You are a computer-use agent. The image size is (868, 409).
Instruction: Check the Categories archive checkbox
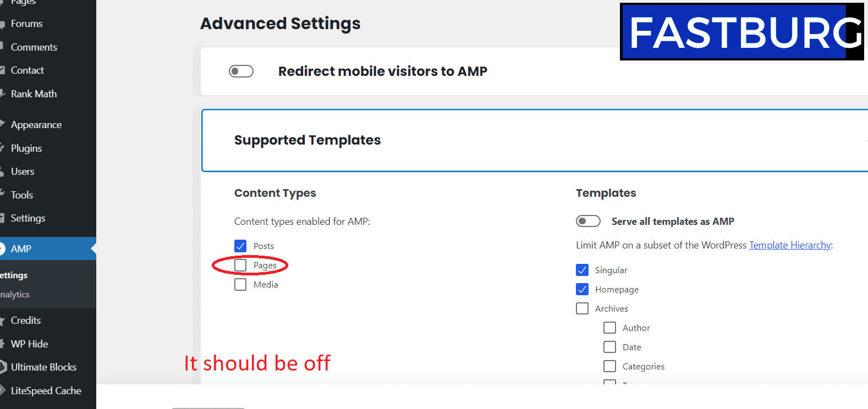click(x=609, y=366)
